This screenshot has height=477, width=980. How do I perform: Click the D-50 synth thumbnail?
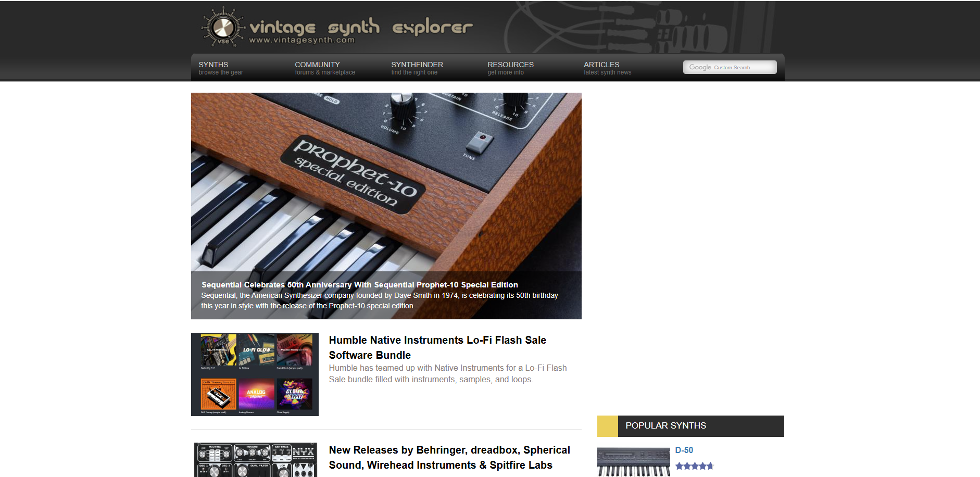click(633, 461)
